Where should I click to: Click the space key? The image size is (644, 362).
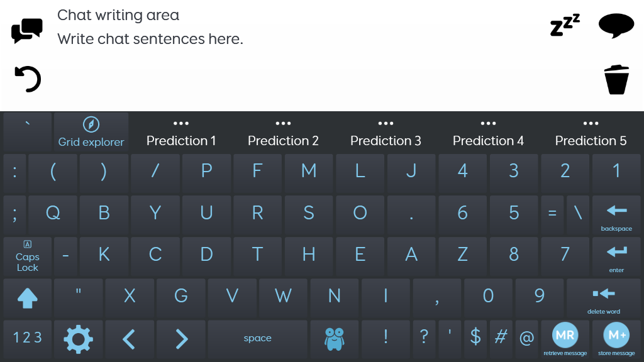(257, 339)
